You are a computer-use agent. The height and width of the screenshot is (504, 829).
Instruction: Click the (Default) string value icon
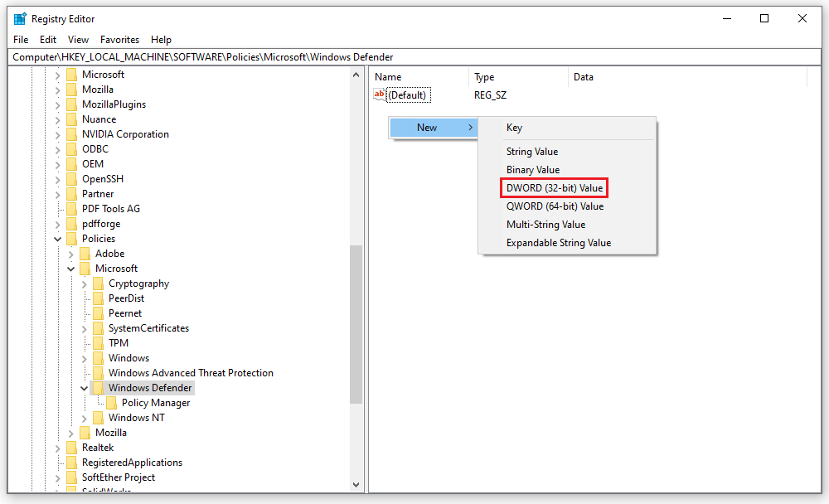click(379, 95)
